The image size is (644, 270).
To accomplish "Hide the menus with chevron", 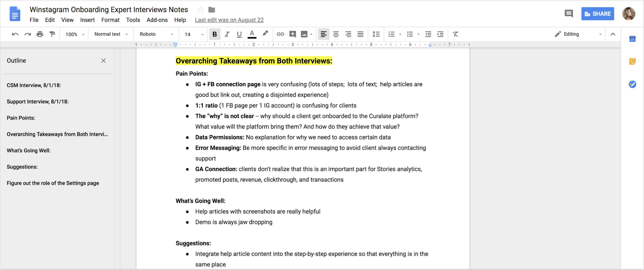I will click(613, 34).
